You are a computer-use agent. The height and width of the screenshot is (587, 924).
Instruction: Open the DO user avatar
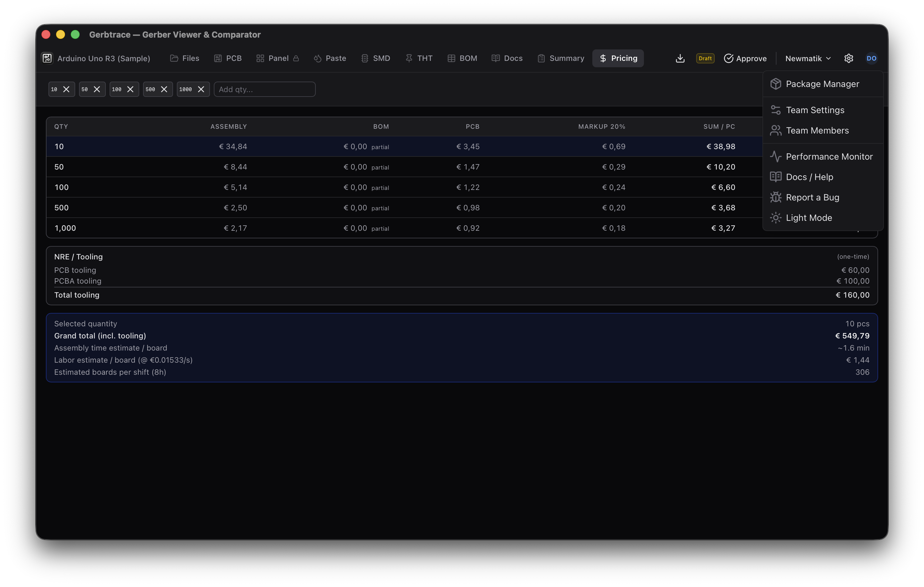click(871, 58)
